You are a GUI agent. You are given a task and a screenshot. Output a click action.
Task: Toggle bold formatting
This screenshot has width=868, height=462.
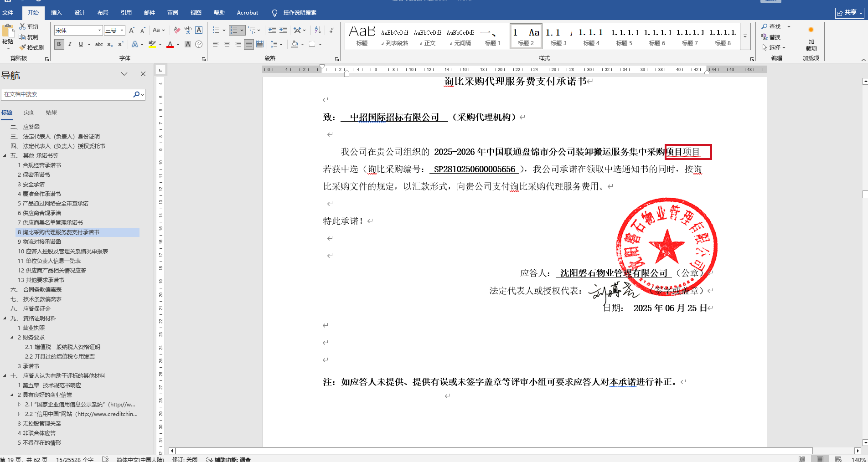click(59, 44)
